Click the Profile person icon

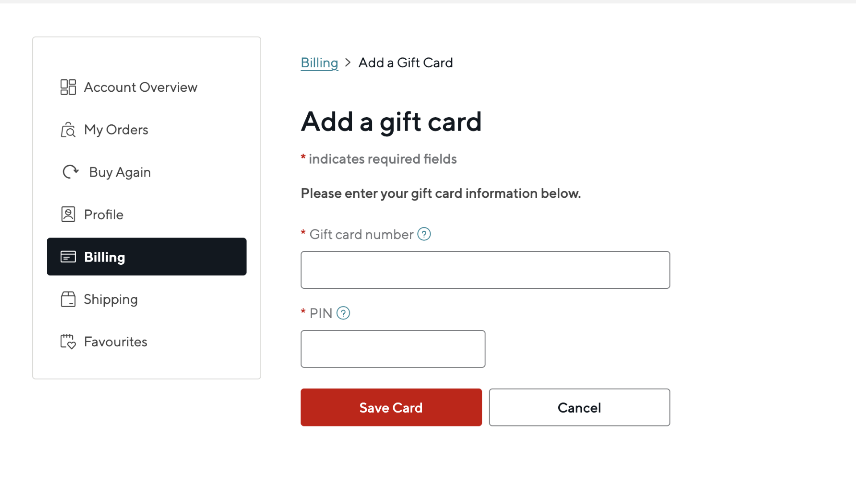68,214
